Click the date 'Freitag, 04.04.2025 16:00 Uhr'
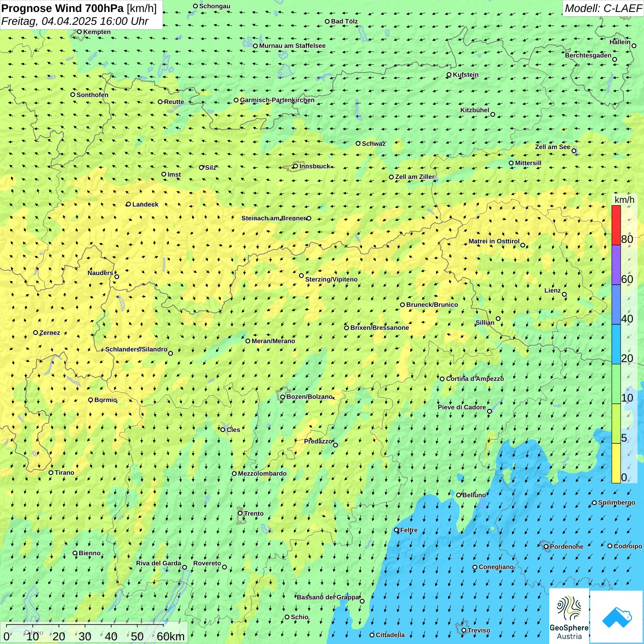The image size is (644, 644). (x=75, y=21)
